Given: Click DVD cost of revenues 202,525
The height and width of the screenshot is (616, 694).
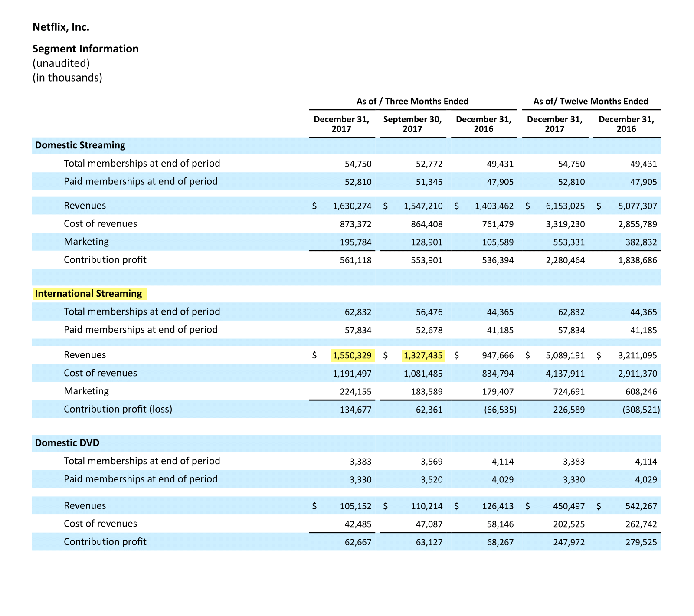Looking at the screenshot, I should click(569, 524).
